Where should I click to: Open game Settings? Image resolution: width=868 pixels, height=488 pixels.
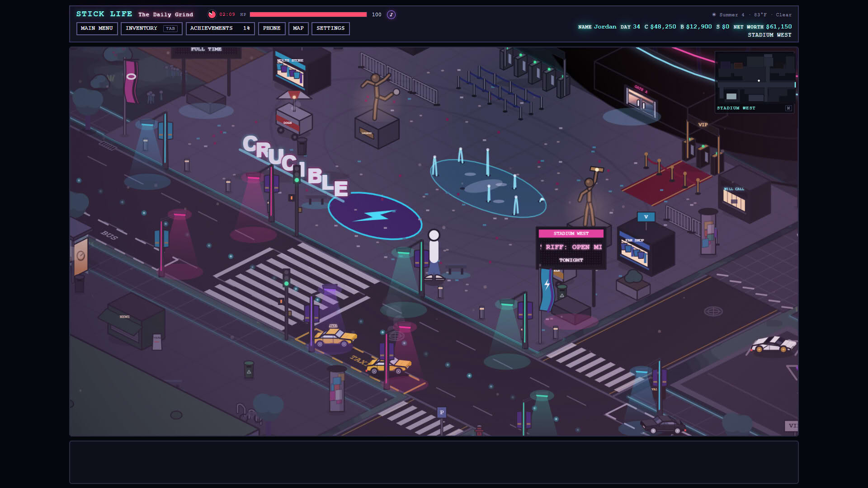pyautogui.click(x=330, y=28)
